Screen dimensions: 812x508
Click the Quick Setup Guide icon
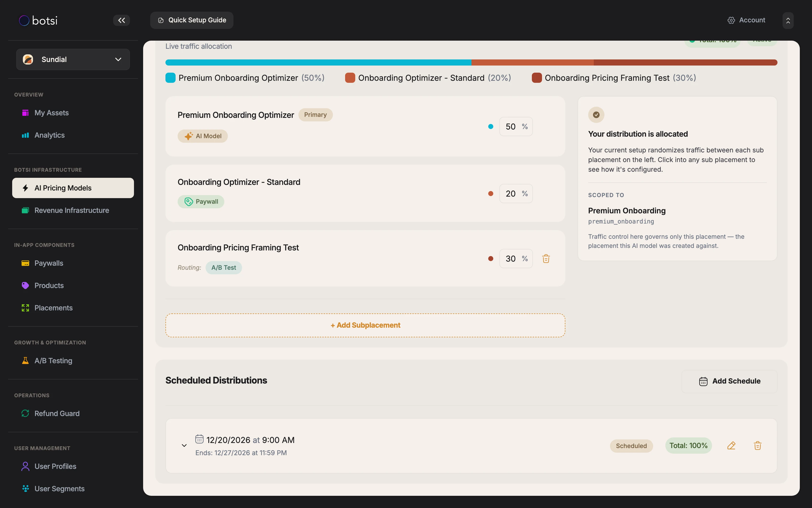(161, 21)
